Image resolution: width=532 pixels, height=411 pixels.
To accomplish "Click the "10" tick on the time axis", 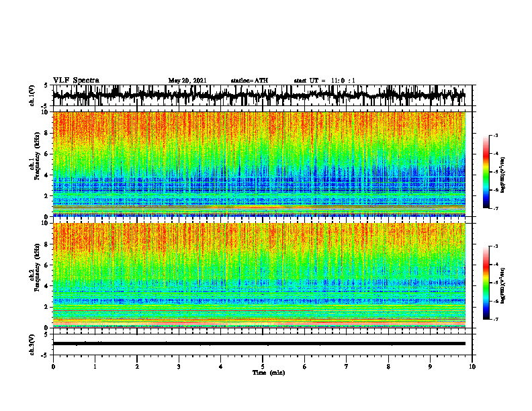I will (472, 367).
